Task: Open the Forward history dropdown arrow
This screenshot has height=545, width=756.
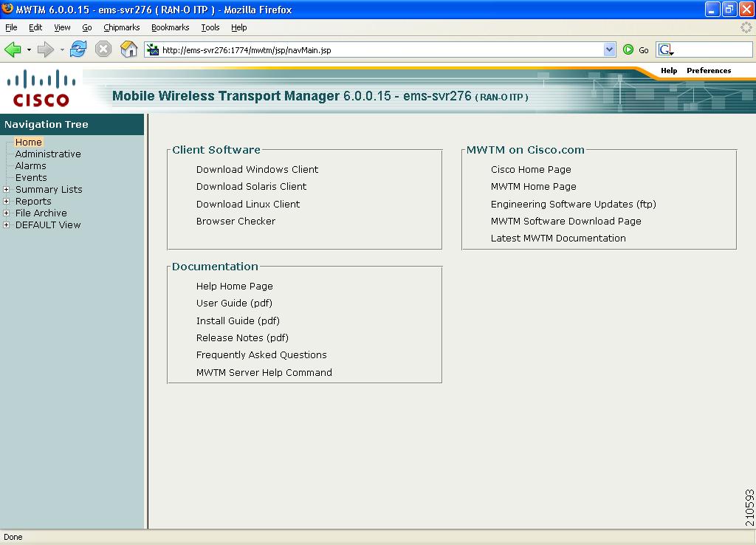Action: pos(62,49)
